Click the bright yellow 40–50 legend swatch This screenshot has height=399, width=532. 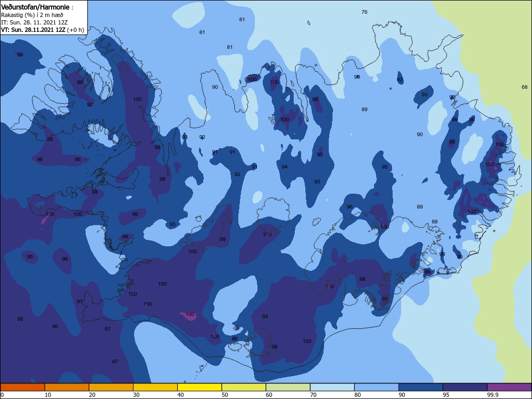(x=199, y=387)
